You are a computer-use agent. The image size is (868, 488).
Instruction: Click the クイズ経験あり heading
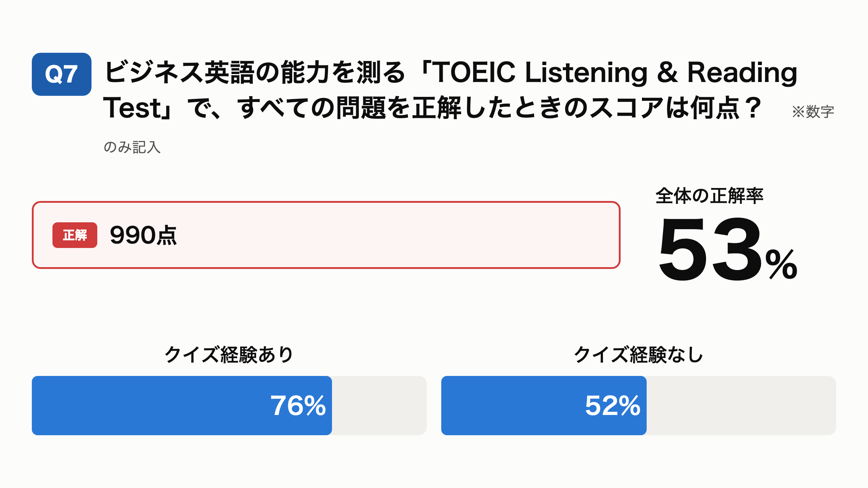(x=229, y=355)
